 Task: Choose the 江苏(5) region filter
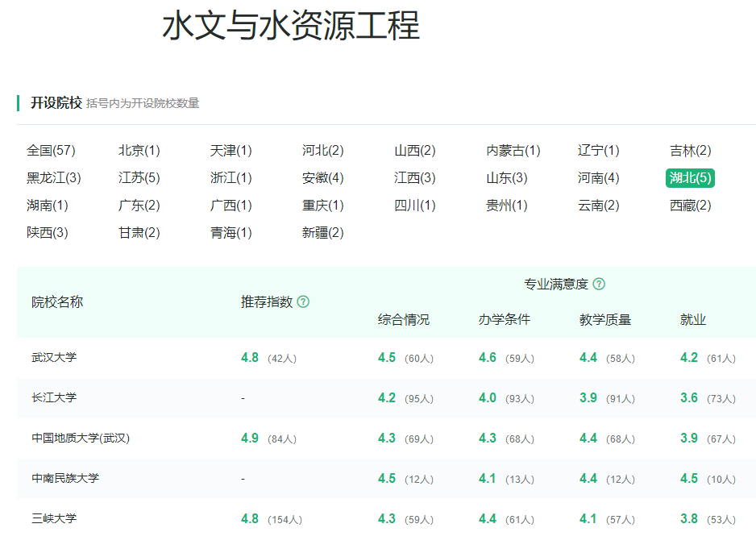point(139,178)
